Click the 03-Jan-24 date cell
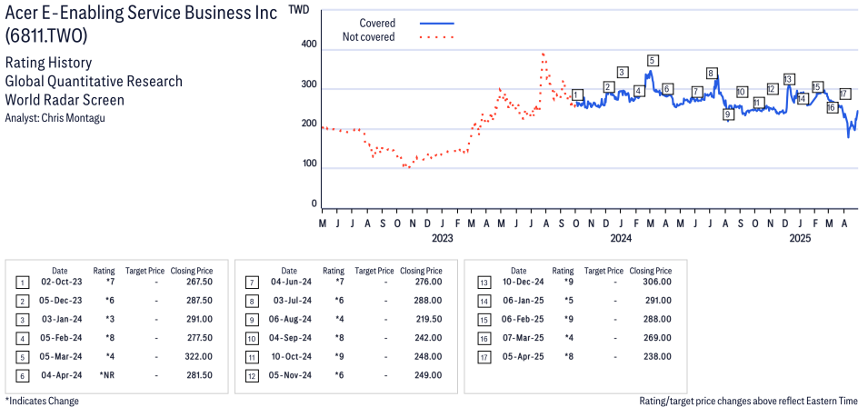This screenshot has width=868, height=407. point(60,319)
